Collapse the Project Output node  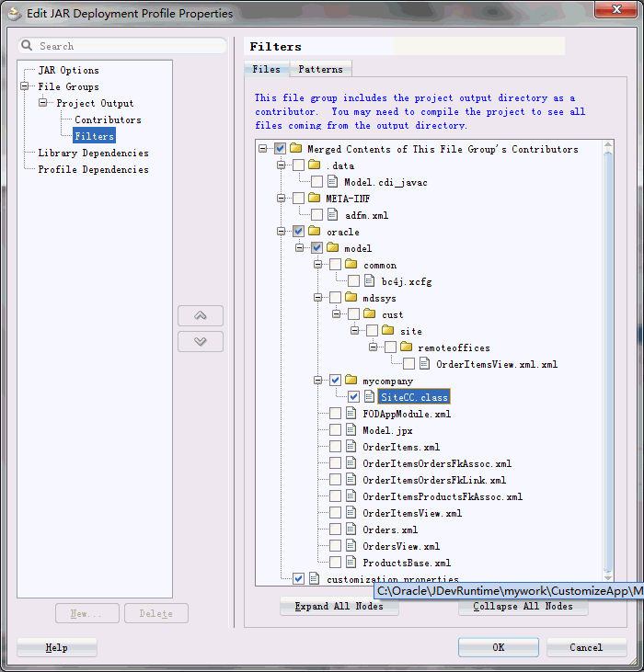tap(43, 103)
